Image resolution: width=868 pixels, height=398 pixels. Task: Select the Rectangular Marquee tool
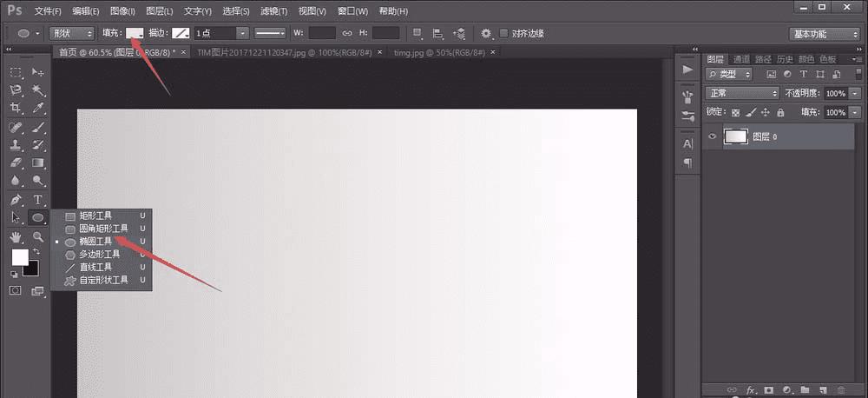click(x=16, y=72)
